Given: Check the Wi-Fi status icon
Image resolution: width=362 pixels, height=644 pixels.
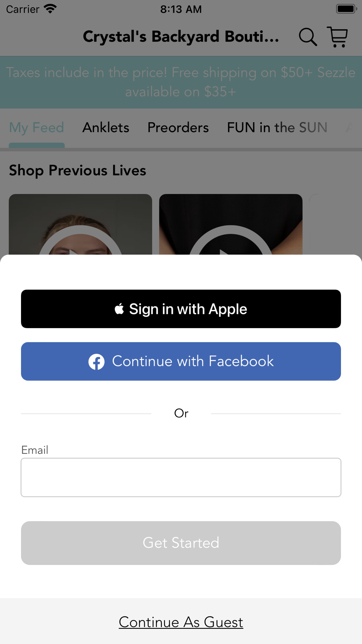Looking at the screenshot, I should 50,9.
